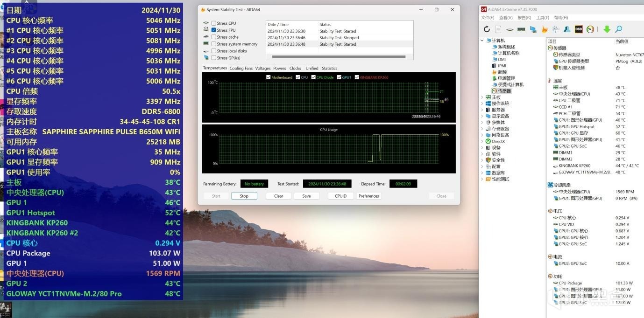
Task: Expand the 存储设备 tree node
Action: click(482, 129)
